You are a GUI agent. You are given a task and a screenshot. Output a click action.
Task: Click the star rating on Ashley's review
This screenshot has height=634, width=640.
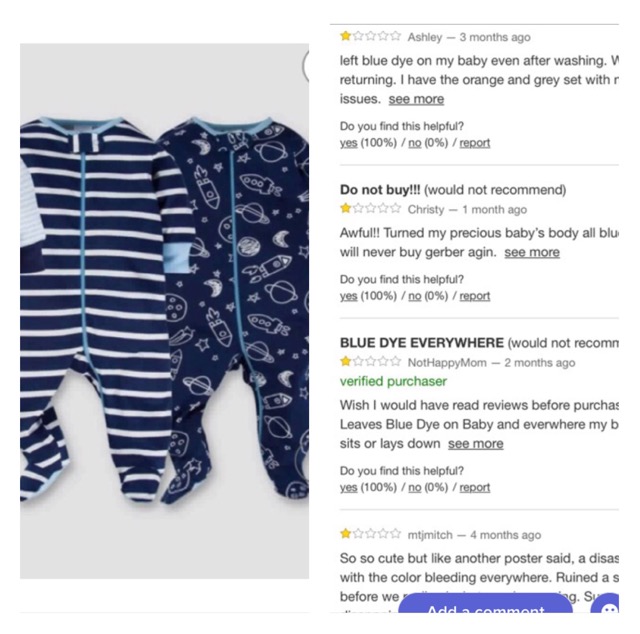coord(371,36)
